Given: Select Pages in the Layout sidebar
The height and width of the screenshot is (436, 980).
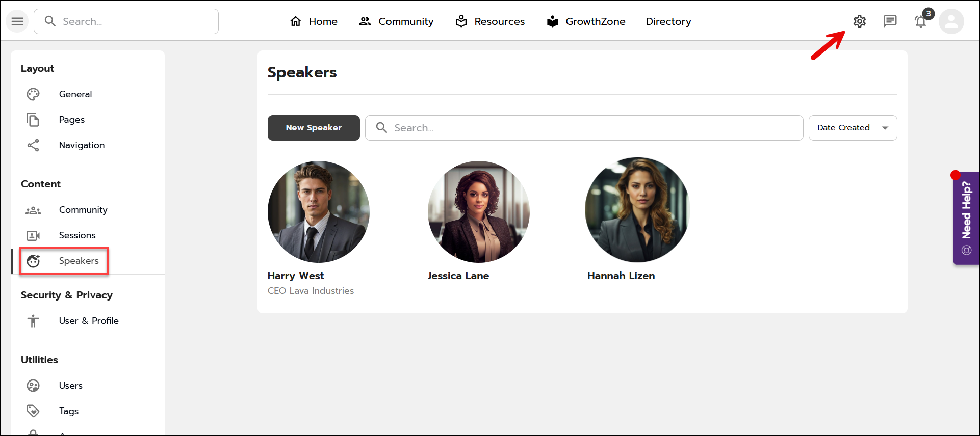Looking at the screenshot, I should coord(72,120).
